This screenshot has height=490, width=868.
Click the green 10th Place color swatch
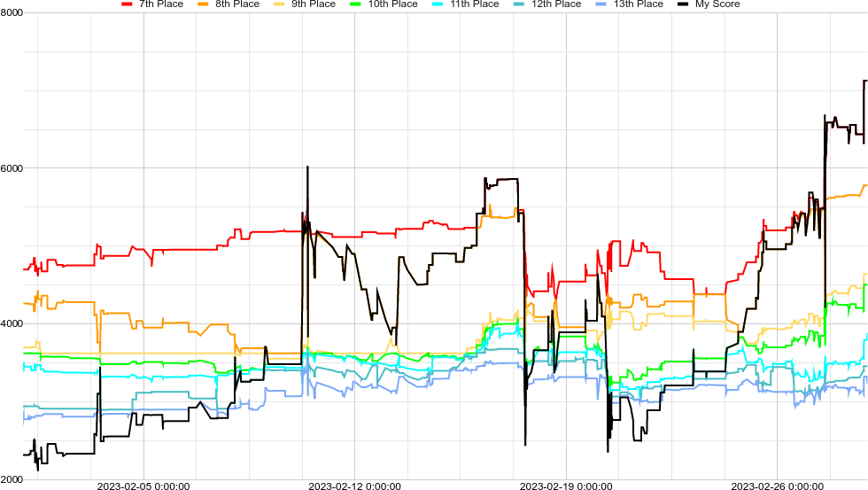(356, 4)
